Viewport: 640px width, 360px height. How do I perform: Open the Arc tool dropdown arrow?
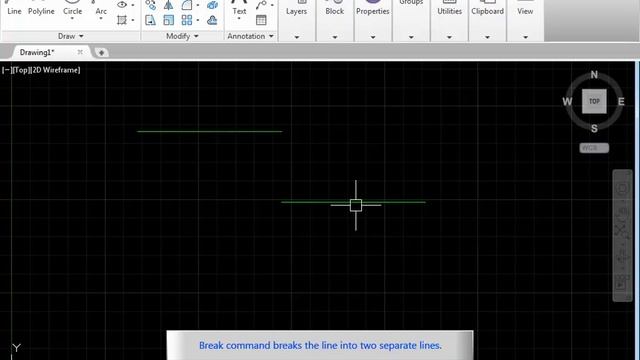(101, 19)
